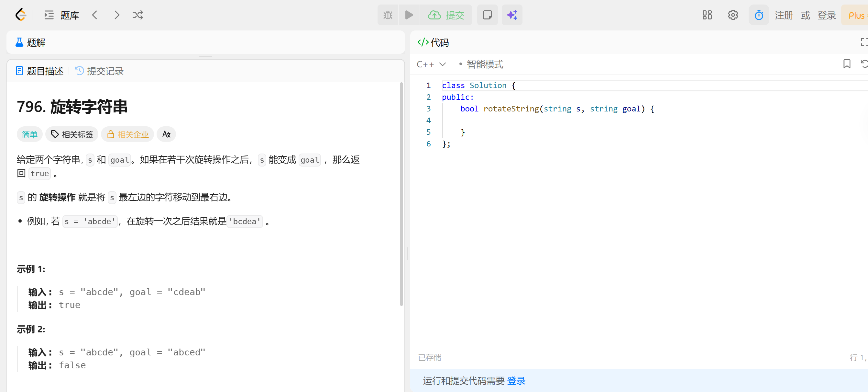868x392 pixels.
Task: Click the LeetCode logo icon
Action: pos(21,15)
